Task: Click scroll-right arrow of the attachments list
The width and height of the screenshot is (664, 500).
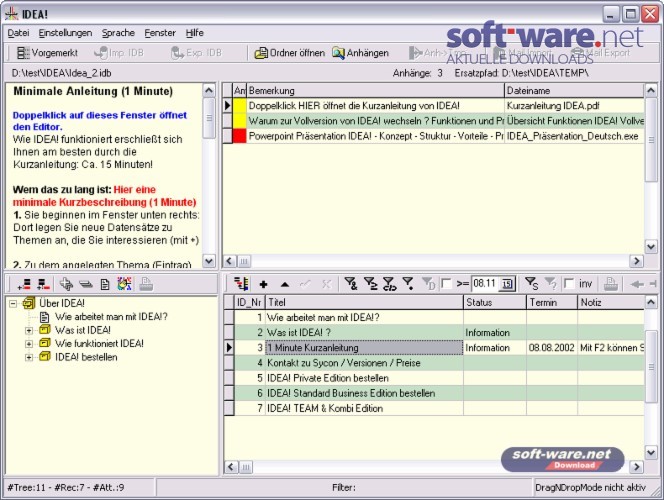Action: click(x=636, y=261)
